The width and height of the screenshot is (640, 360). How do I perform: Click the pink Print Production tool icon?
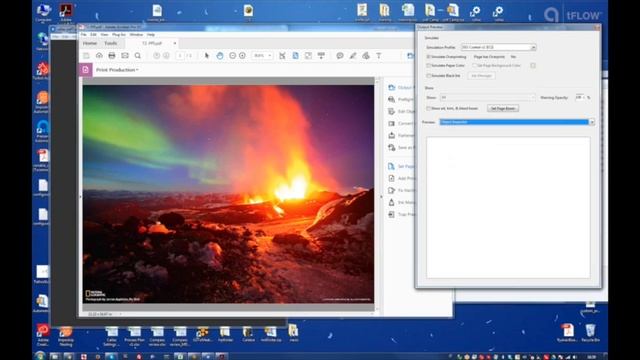click(85, 70)
